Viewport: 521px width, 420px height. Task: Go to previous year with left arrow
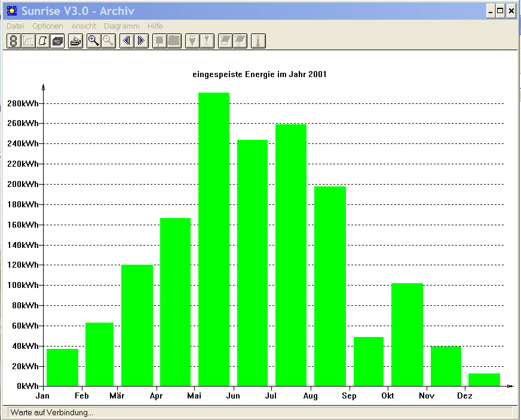tap(127, 41)
